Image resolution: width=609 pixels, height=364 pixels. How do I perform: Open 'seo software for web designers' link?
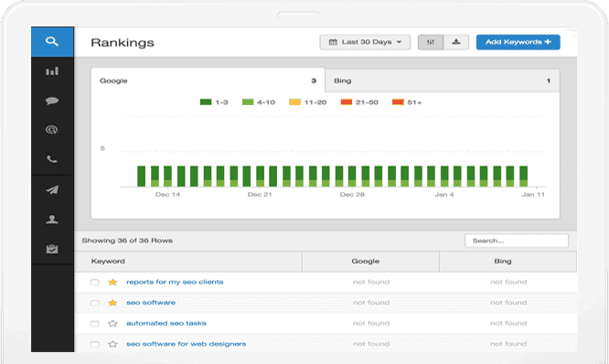tap(186, 344)
